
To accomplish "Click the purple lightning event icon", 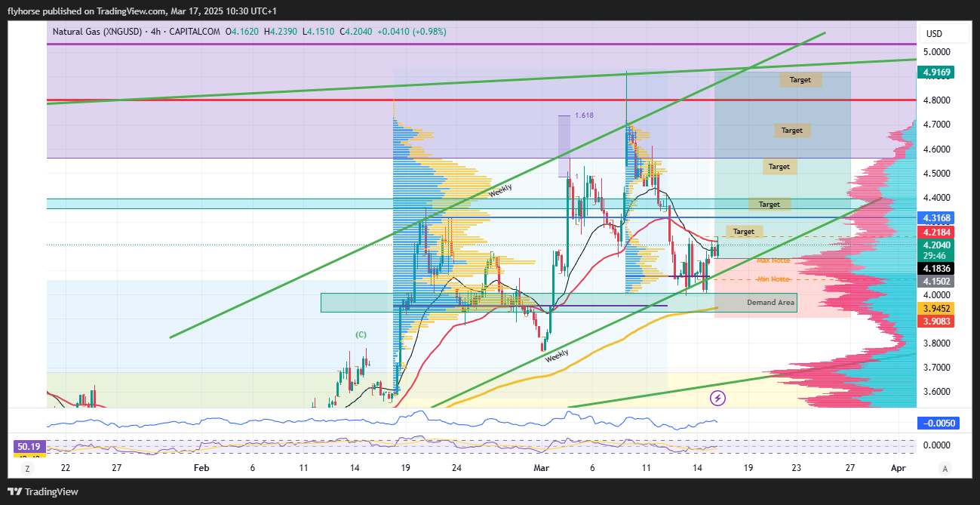I will 717,397.
